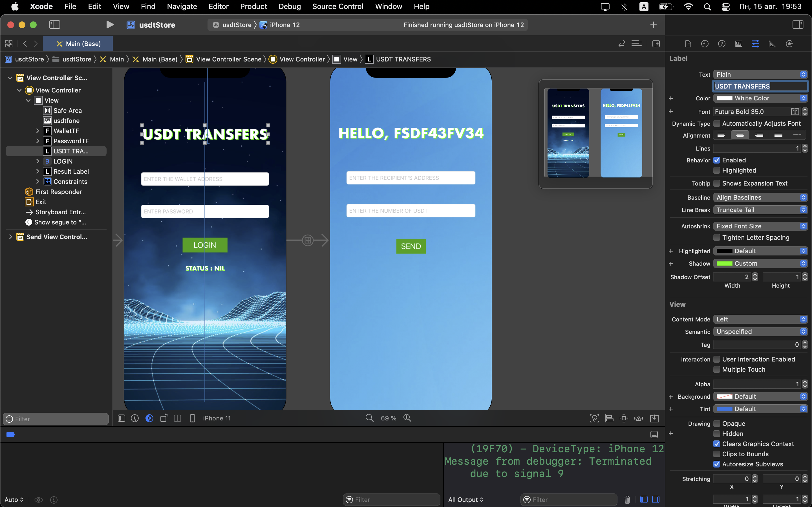Click the Quick Help inspector icon

721,44
